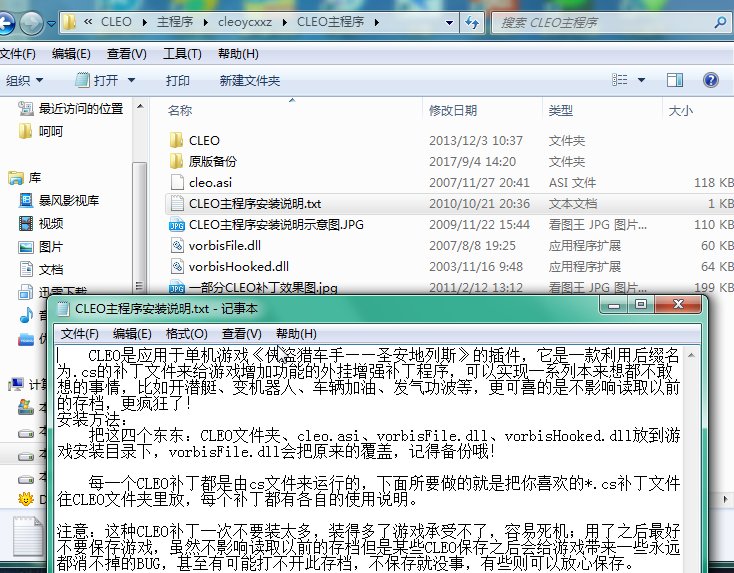Select the CLEO breadcrumb segment
This screenshot has height=573, width=734.
click(116, 22)
